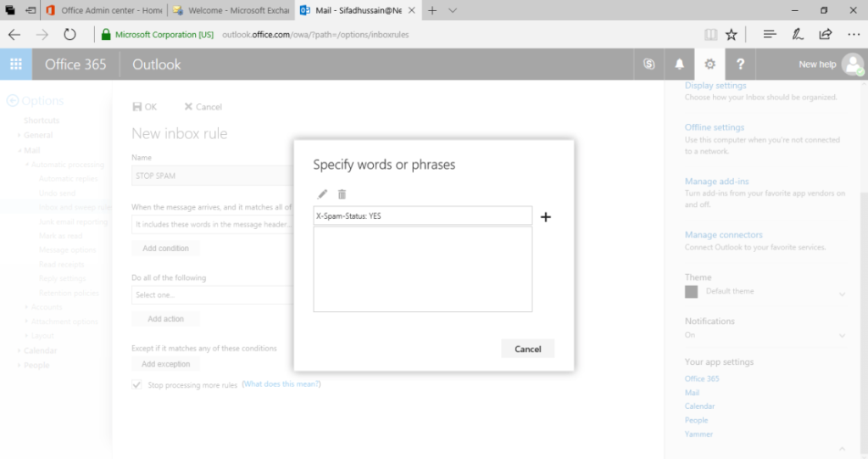Open the settings gear in header

[709, 64]
